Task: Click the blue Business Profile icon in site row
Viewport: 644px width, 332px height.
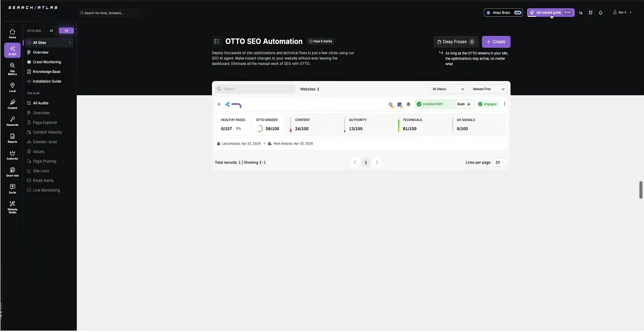Action: point(400,104)
